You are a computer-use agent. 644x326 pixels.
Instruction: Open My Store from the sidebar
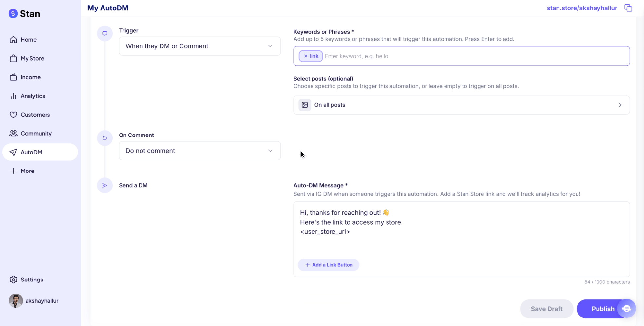[32, 58]
